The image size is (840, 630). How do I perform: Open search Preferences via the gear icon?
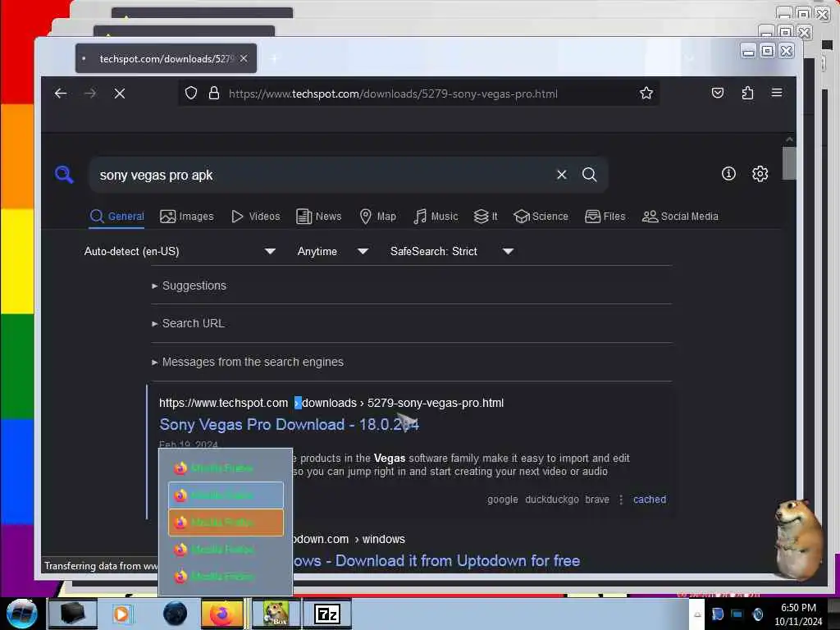(760, 174)
